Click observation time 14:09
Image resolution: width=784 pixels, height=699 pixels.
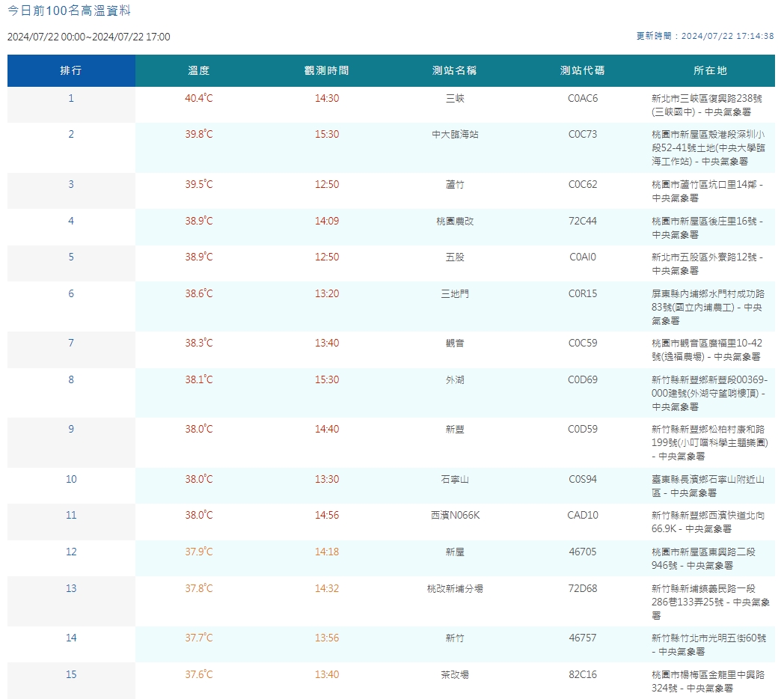click(x=327, y=221)
